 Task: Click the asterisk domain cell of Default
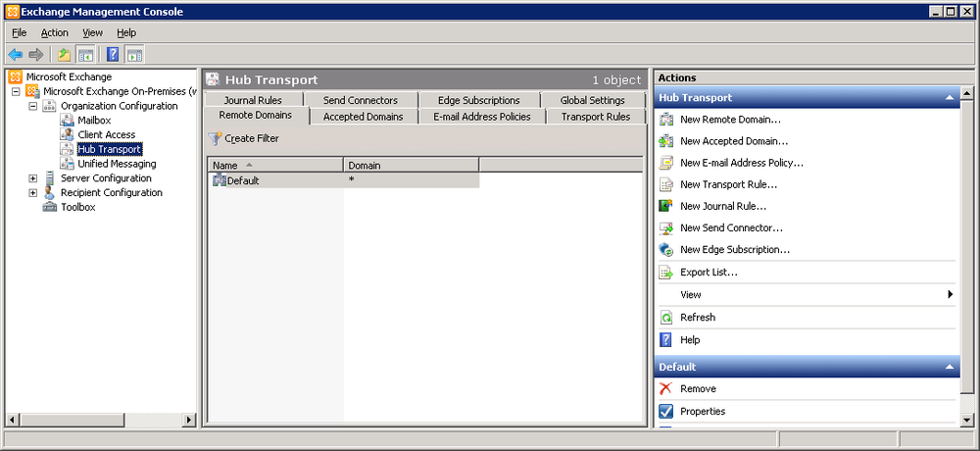(x=412, y=180)
